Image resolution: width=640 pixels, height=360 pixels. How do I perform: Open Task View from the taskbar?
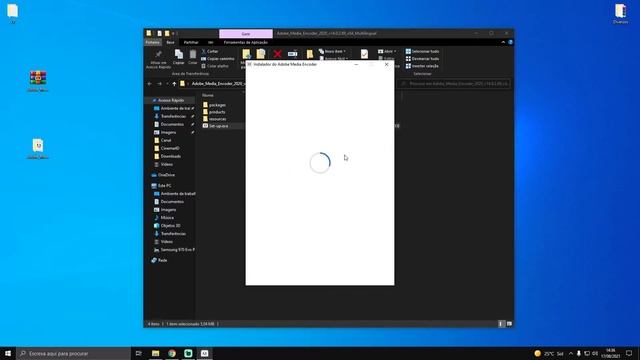139,353
